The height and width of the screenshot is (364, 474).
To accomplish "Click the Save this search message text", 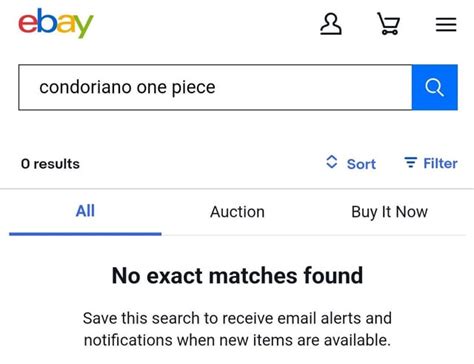I will point(237,329).
